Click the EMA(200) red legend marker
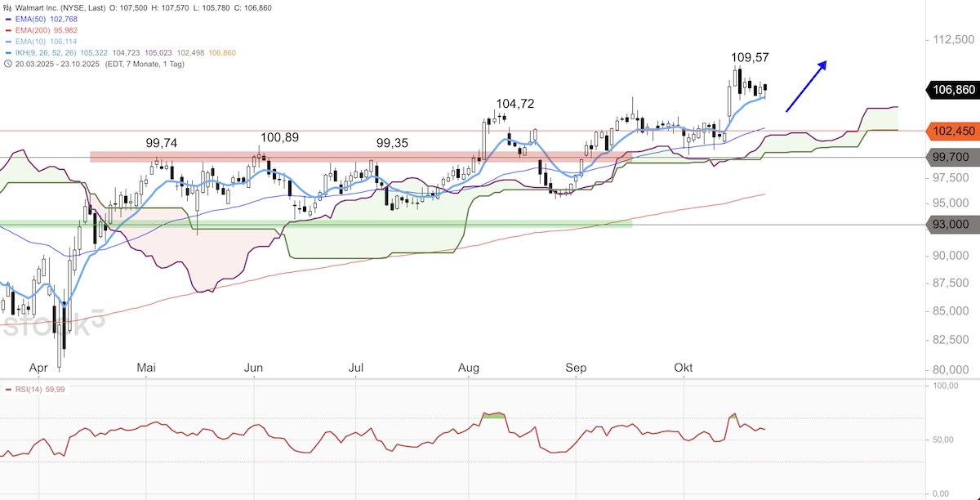The width and height of the screenshot is (980, 500). pos(8,30)
